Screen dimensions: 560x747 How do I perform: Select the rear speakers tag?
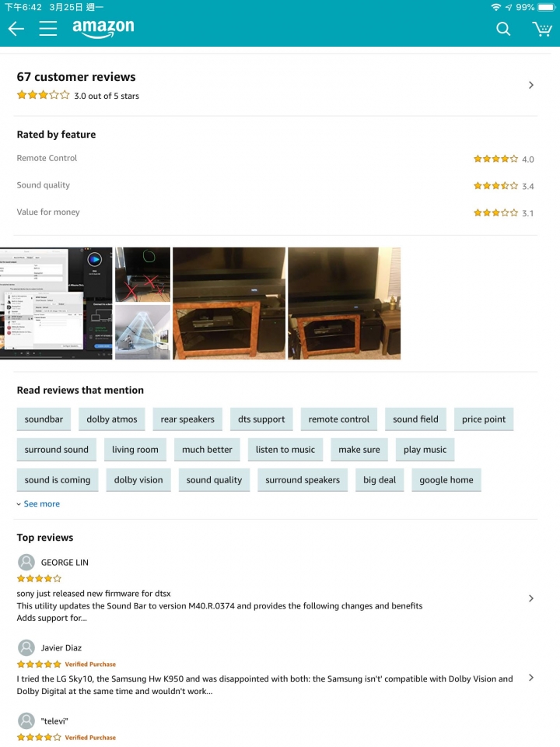tap(187, 419)
